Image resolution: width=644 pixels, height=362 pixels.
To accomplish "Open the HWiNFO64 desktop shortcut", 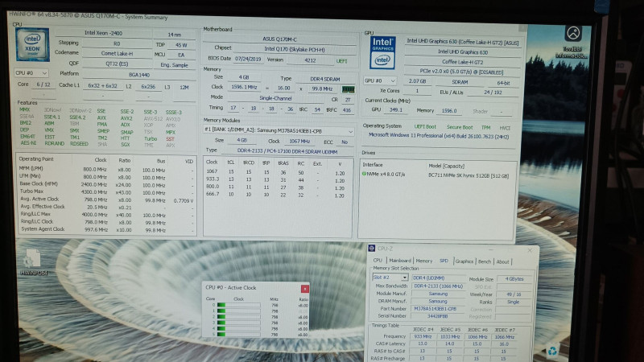I will tap(32, 263).
